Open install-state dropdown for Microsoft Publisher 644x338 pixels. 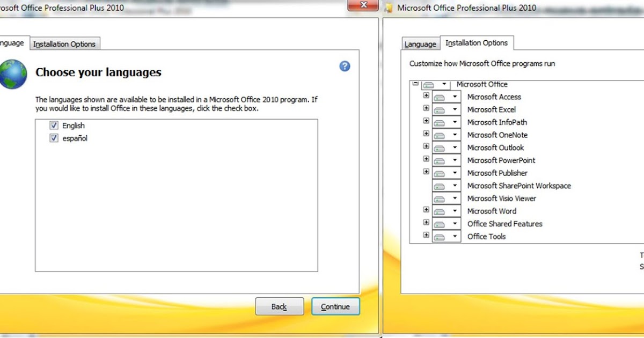point(447,173)
